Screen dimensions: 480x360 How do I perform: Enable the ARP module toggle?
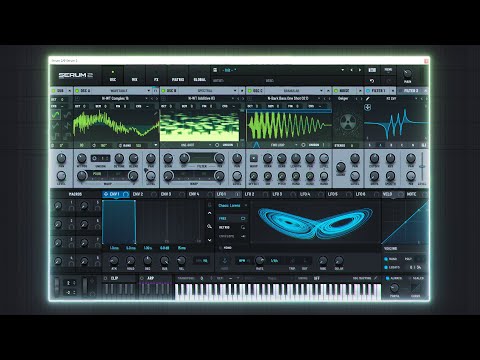tap(142, 278)
